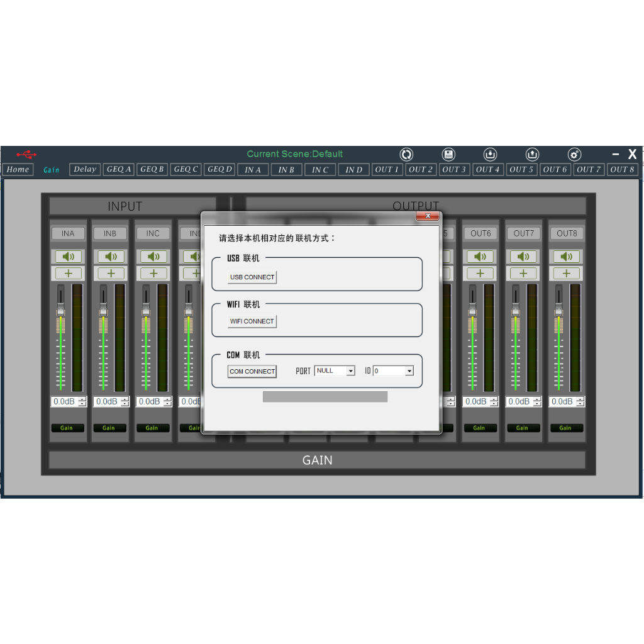The width and height of the screenshot is (644, 644).
Task: Toggle the INA plus phase button
Action: (68, 273)
